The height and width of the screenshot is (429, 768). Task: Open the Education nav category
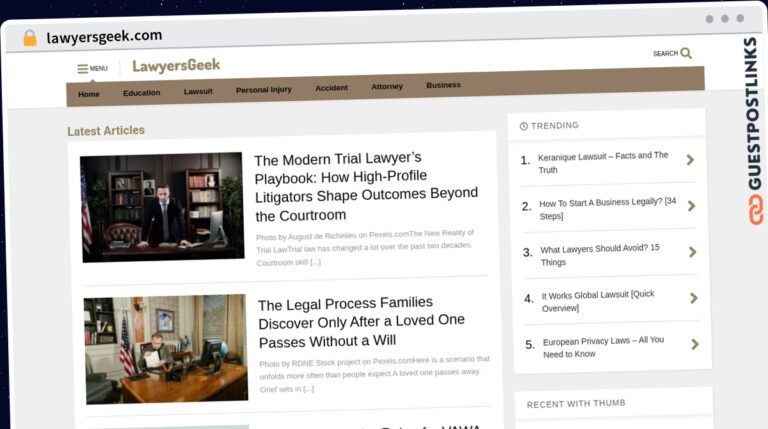tap(142, 93)
